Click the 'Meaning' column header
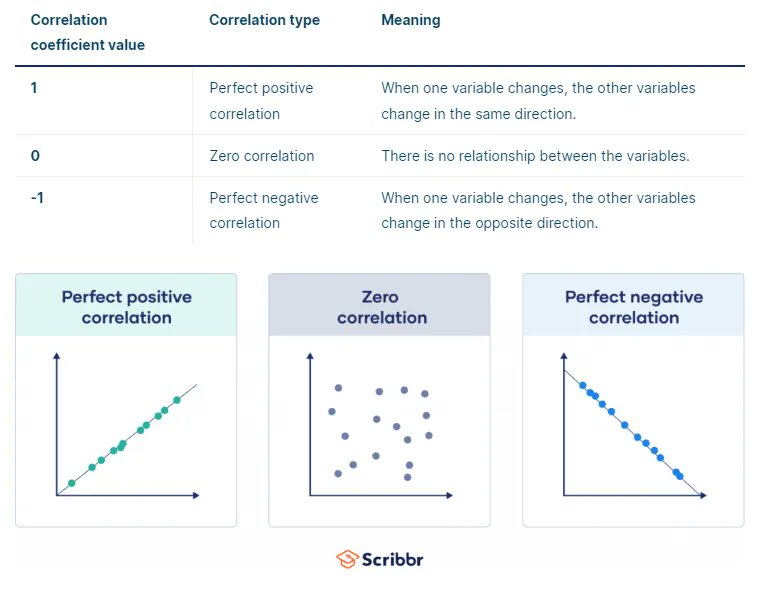 [410, 20]
